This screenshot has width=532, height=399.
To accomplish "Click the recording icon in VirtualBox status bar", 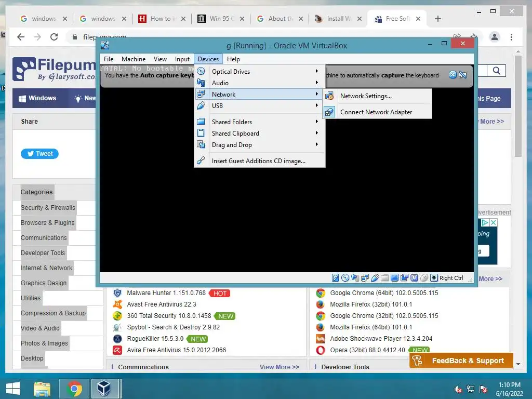I will [x=404, y=278].
